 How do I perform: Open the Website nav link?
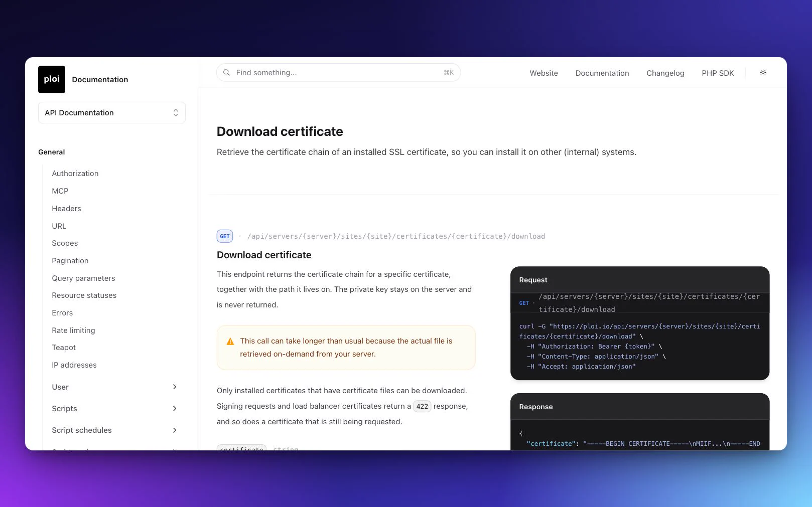click(544, 73)
